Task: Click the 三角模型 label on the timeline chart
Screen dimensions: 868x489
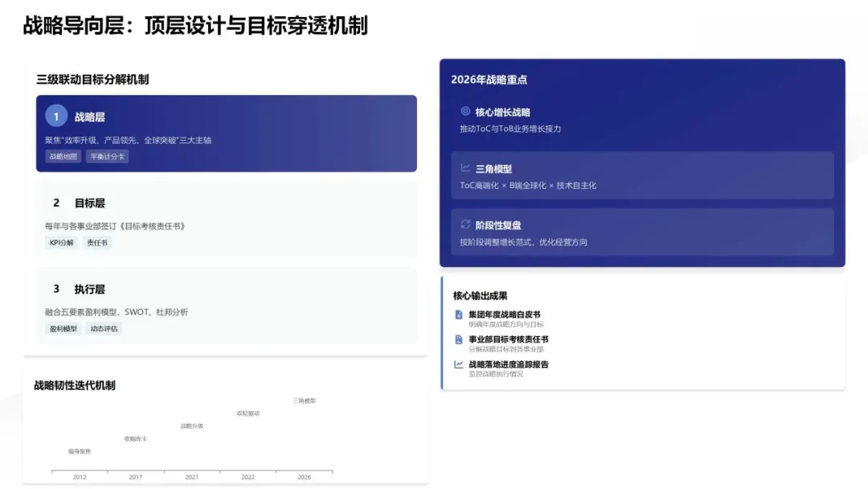Action: [x=304, y=401]
